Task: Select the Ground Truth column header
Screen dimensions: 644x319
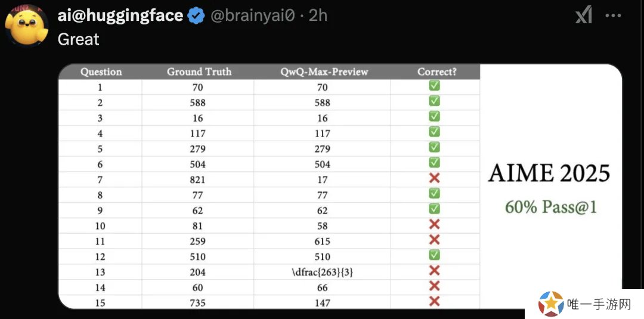Action: tap(199, 72)
